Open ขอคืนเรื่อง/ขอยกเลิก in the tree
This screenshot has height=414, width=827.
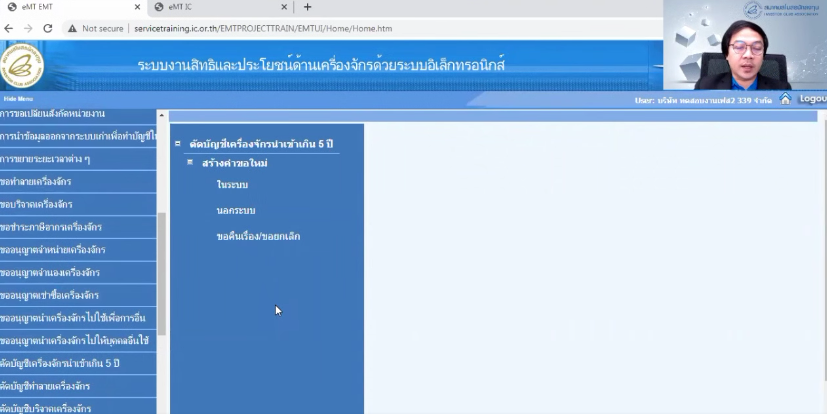click(x=258, y=236)
